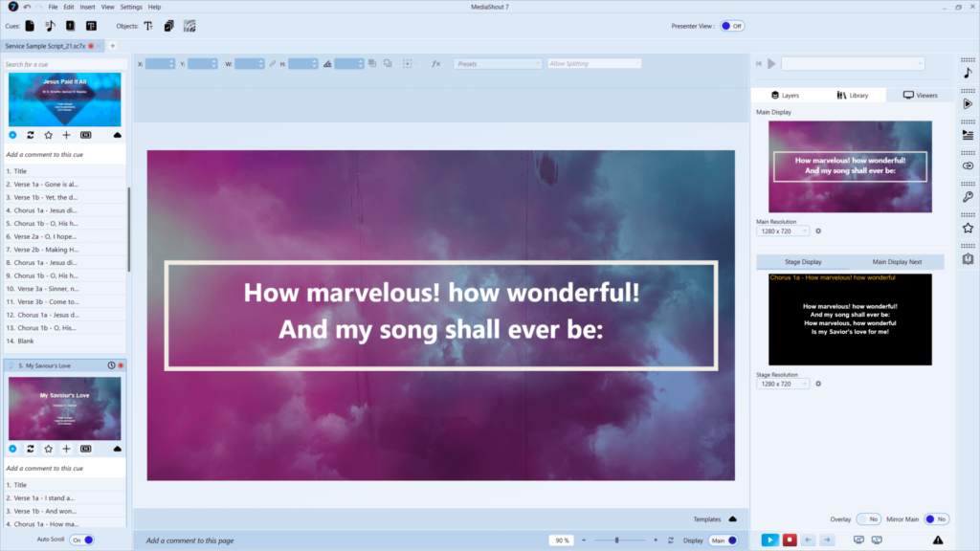This screenshot has width=980, height=551.
Task: Open the File menu
Action: [54, 7]
